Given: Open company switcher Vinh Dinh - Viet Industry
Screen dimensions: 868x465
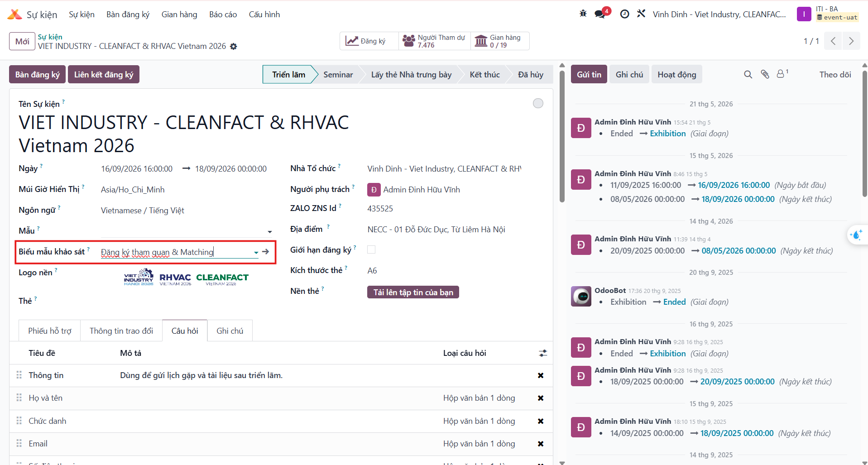Looking at the screenshot, I should pos(719,14).
